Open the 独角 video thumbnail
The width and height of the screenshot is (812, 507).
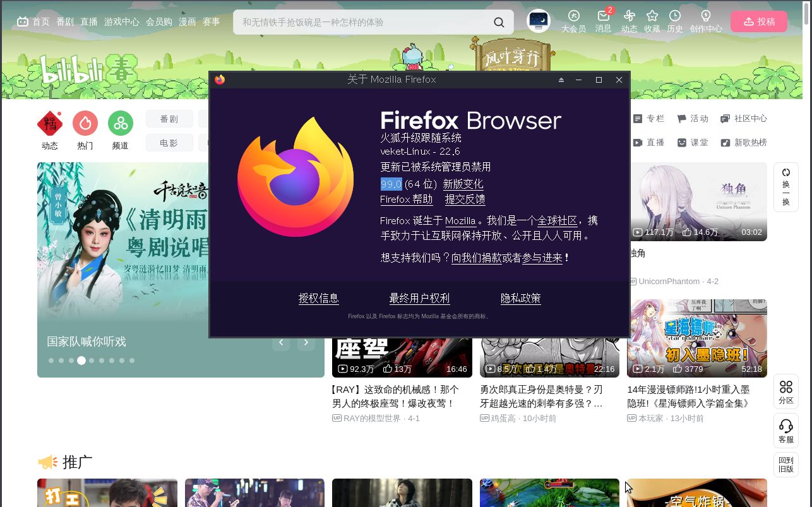(697, 201)
